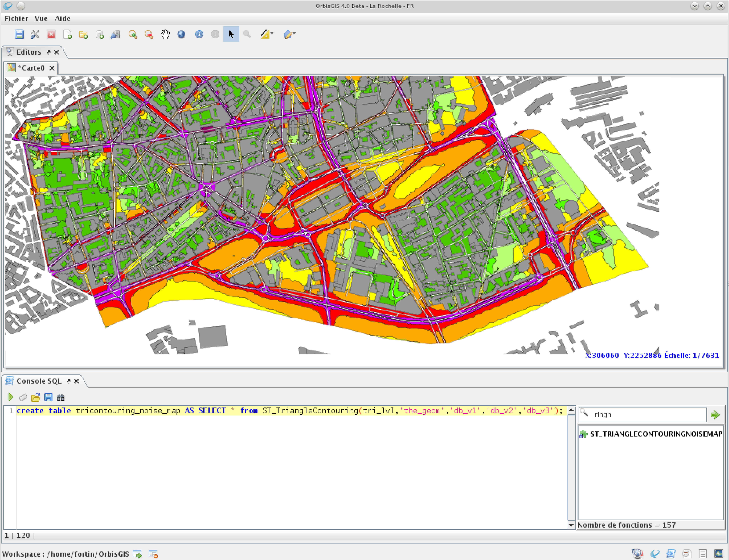
Task: Click the beanshell coffee cup icon in status bar
Action: pos(687,554)
